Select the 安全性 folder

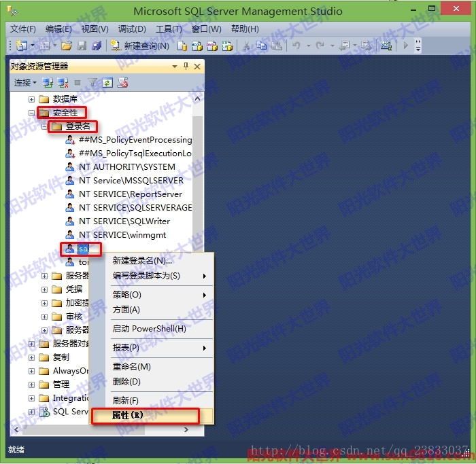[65, 113]
